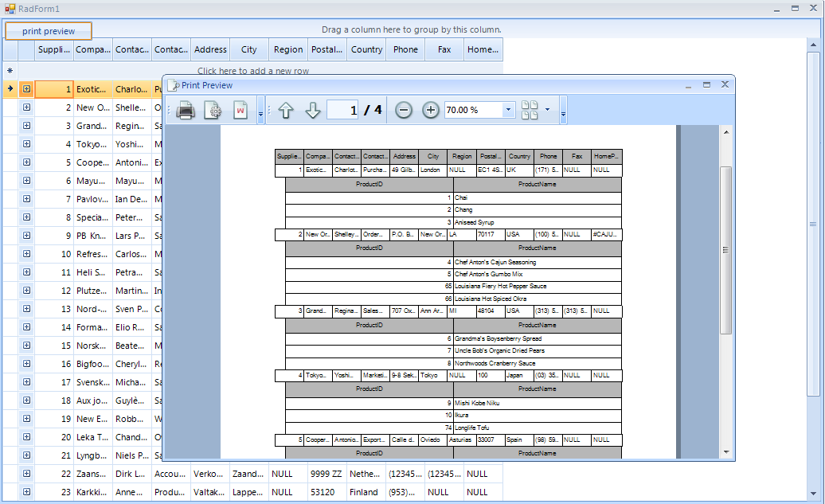Viewport: 825px width, 504px height.
Task: Click the Print icon in preview toolbar
Action: (186, 110)
